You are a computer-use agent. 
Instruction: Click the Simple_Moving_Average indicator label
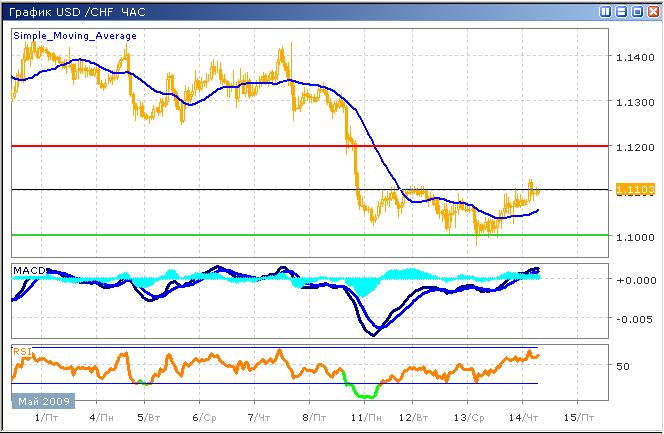75,35
